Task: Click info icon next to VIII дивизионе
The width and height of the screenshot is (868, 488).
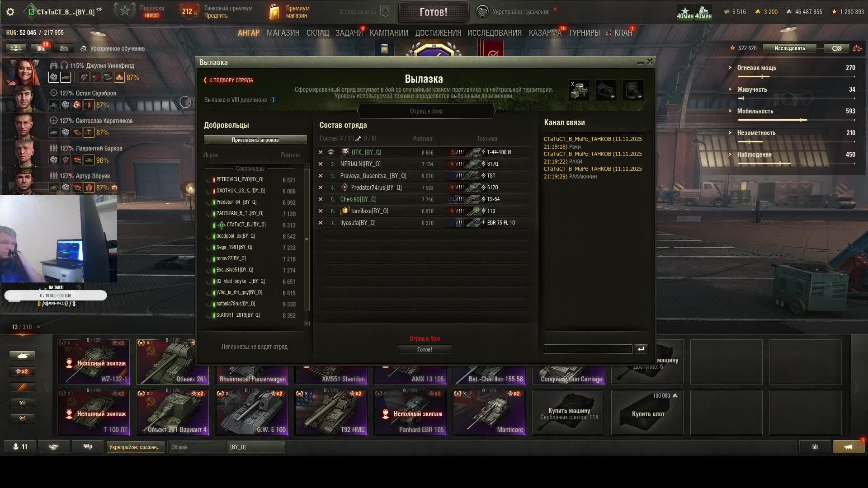Action: coord(273,100)
